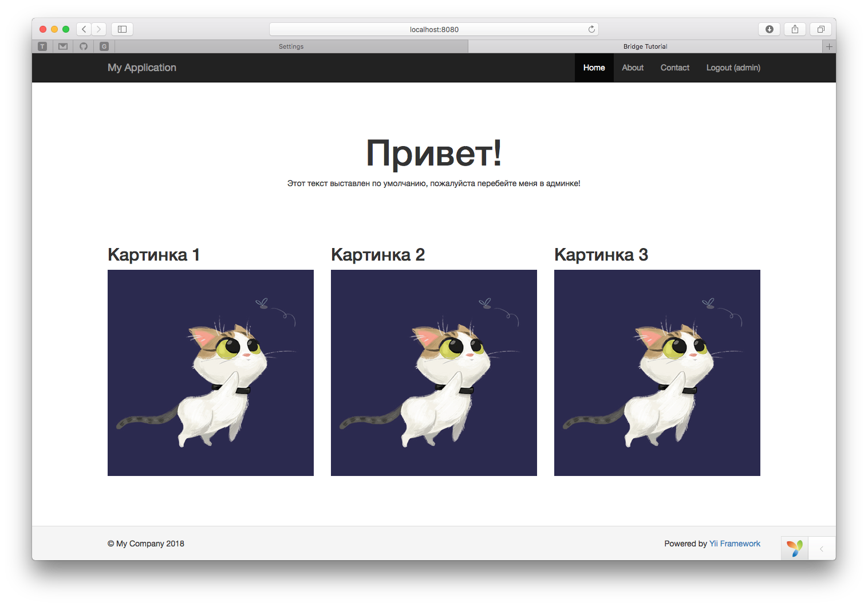Click Logout (admin)
Image resolution: width=868 pixels, height=606 pixels.
coord(733,68)
